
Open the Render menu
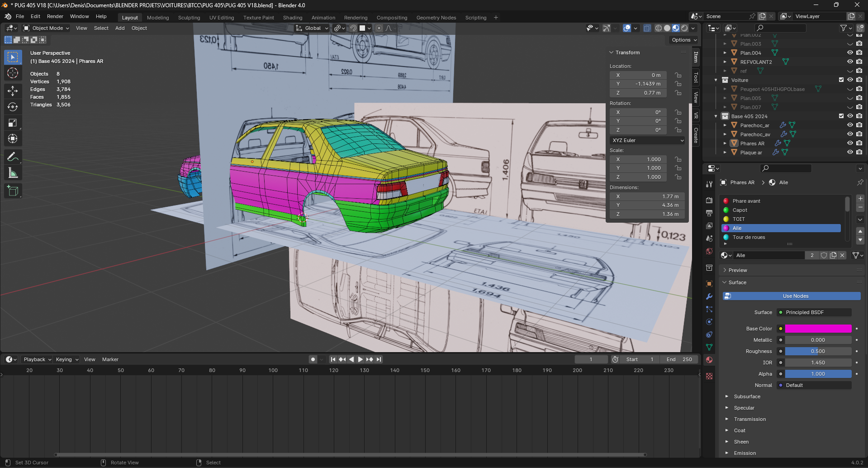[x=55, y=16]
